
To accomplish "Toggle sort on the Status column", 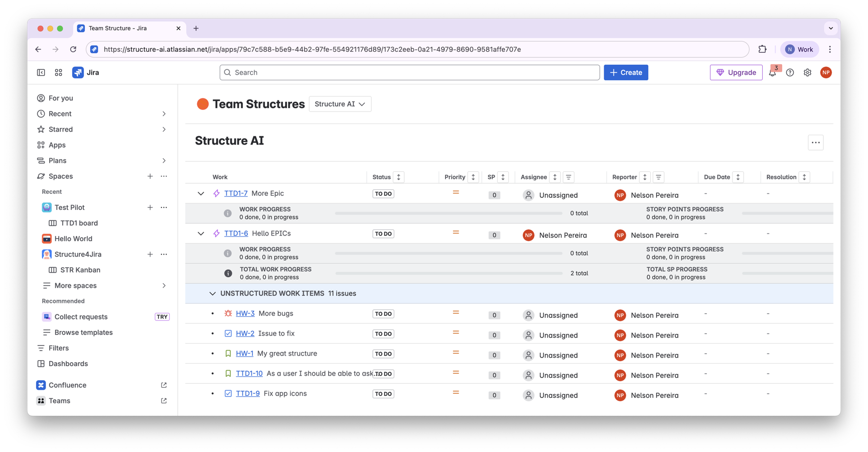I will pyautogui.click(x=398, y=177).
